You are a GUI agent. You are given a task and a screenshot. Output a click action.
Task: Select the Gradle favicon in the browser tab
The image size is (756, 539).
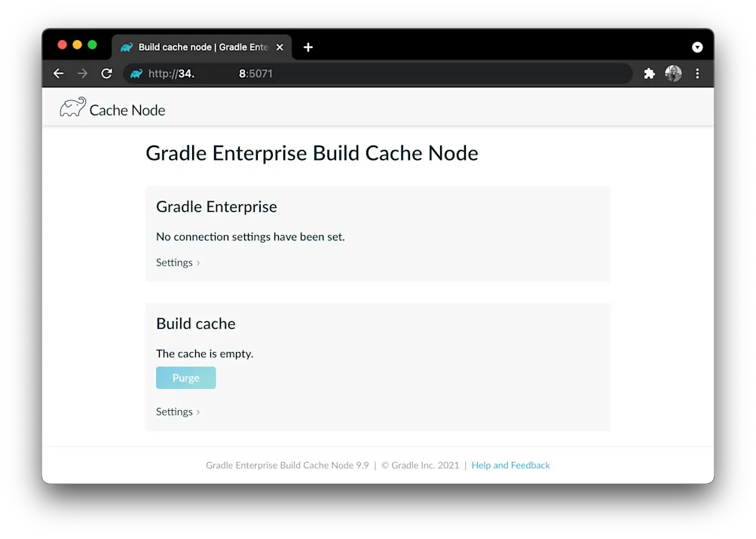click(x=128, y=47)
